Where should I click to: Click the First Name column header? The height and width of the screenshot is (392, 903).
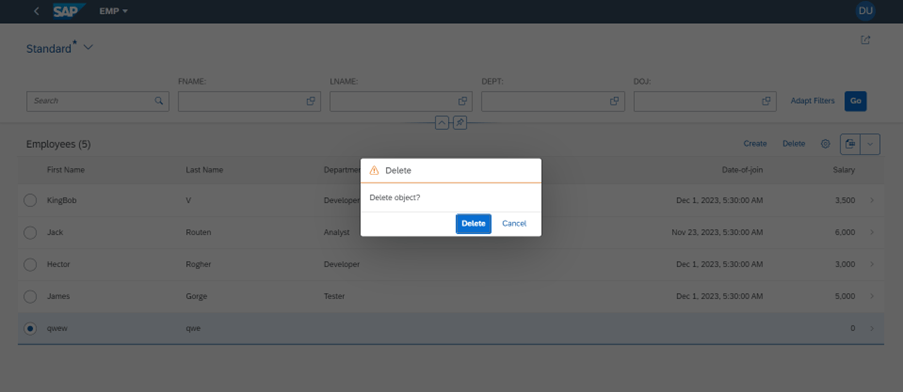pos(66,170)
